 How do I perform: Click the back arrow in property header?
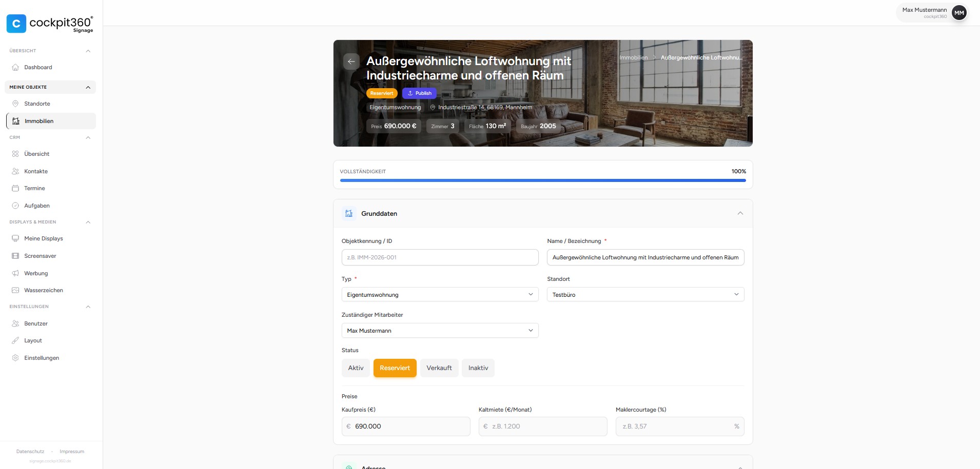coord(351,62)
